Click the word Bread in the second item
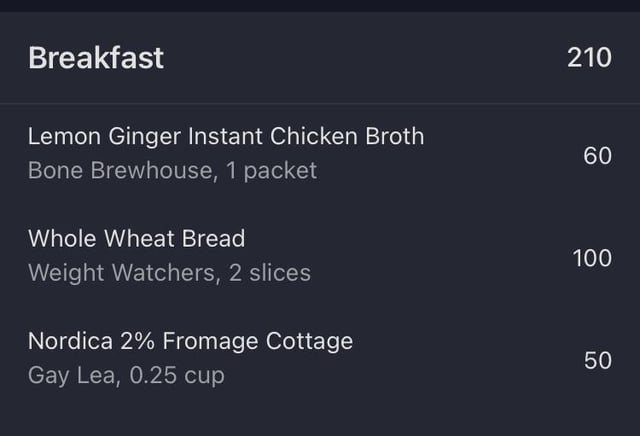The image size is (640, 436). click(x=213, y=238)
